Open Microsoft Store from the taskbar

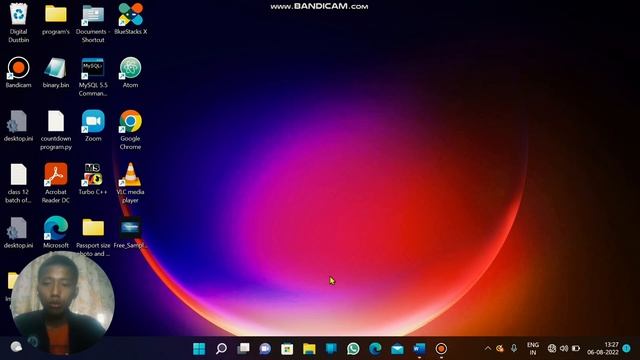point(287,349)
